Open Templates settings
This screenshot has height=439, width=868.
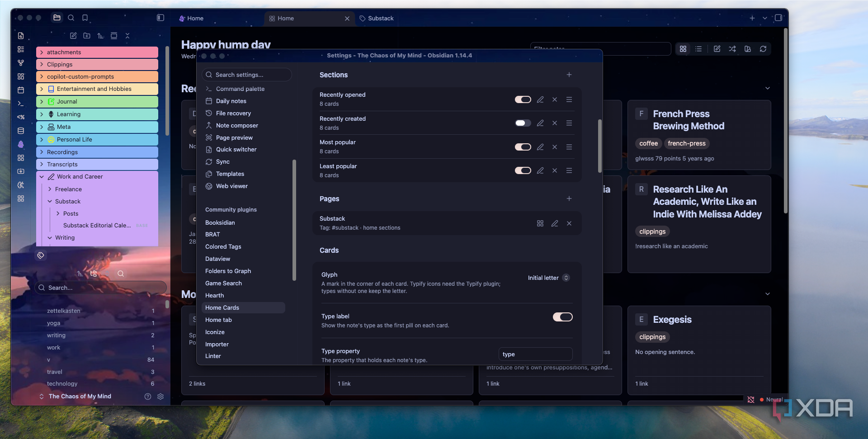[x=230, y=174]
